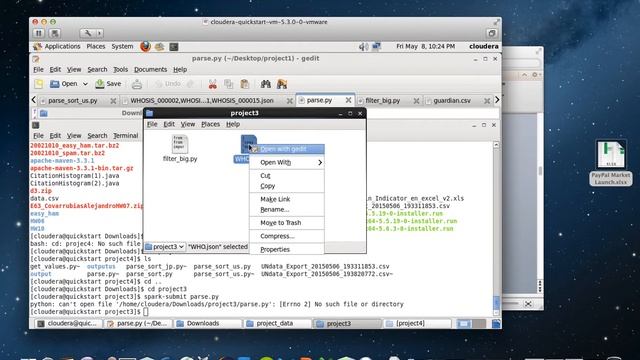Viewport: 640px width, 360px height.
Task: Expand the Open recent files dropdown arrow
Action: pyautogui.click(x=85, y=84)
